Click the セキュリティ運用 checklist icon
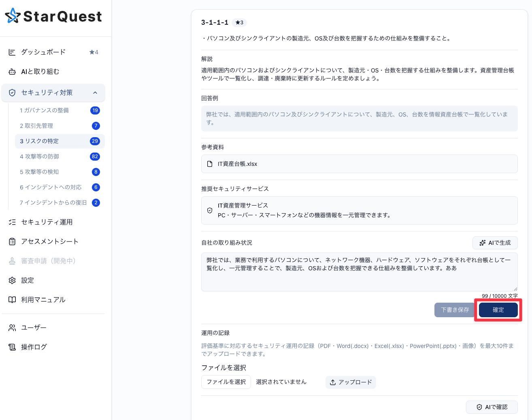Image resolution: width=532 pixels, height=420 pixels. tap(12, 222)
